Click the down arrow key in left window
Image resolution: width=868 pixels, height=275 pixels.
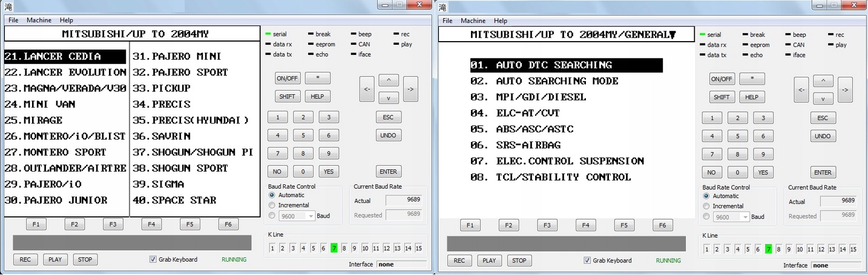coord(388,98)
